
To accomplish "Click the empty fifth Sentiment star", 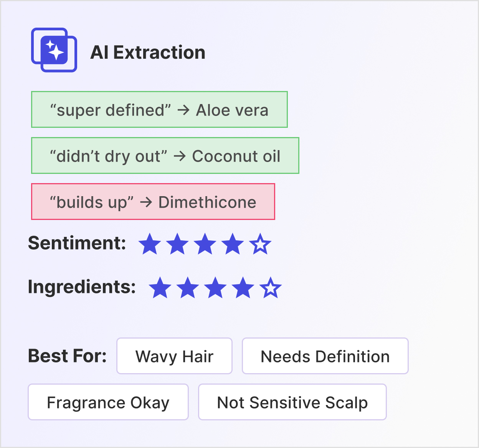I will pos(260,244).
